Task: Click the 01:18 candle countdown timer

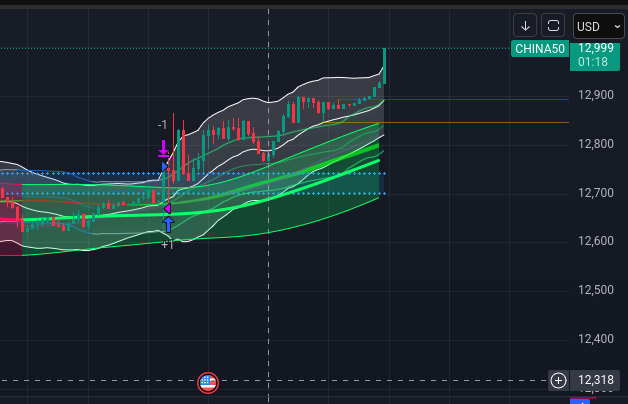Action: [x=593, y=62]
